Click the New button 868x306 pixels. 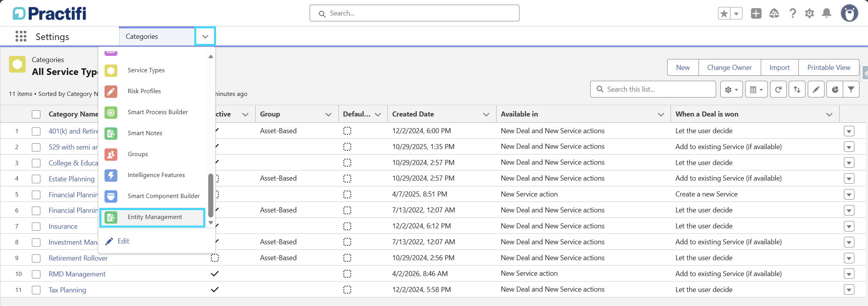(683, 68)
